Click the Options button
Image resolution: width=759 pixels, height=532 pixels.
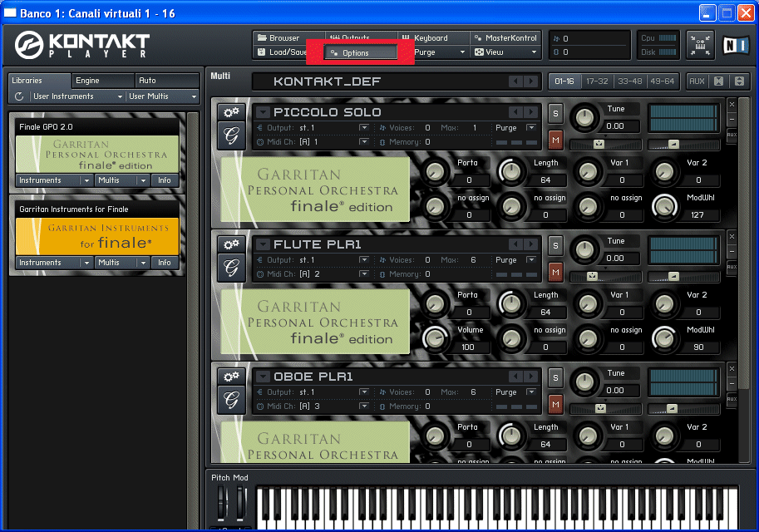(360, 52)
